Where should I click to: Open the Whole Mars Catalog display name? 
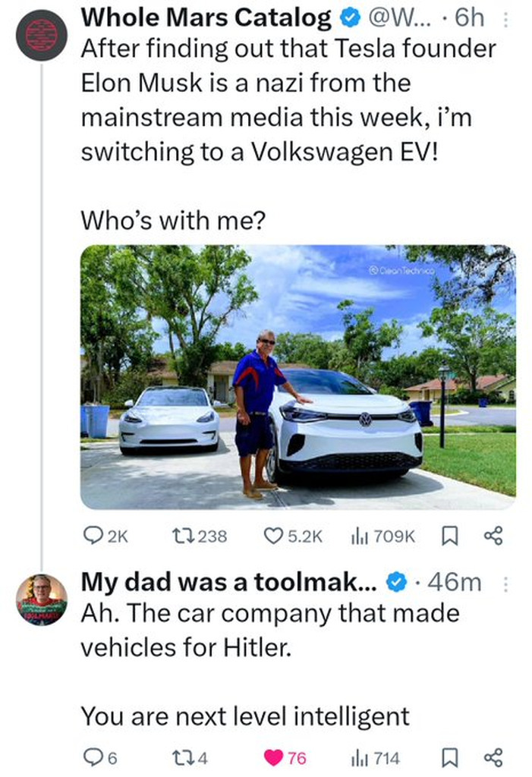[206, 17]
